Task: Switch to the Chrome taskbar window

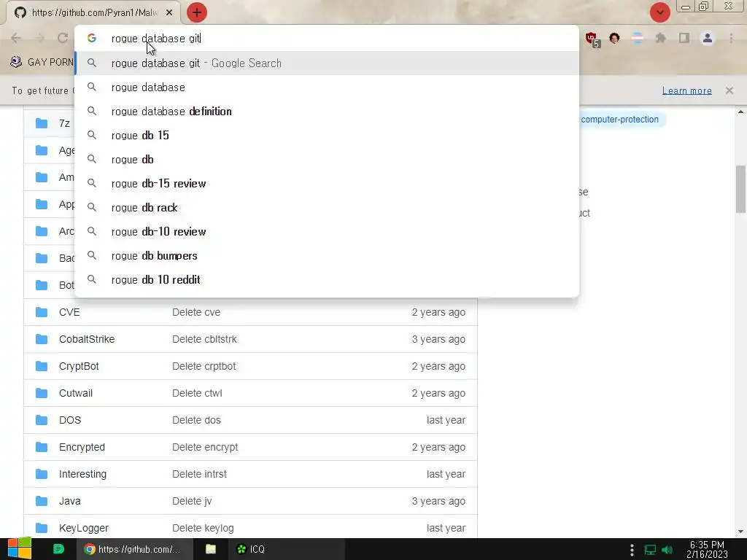Action: click(x=135, y=549)
